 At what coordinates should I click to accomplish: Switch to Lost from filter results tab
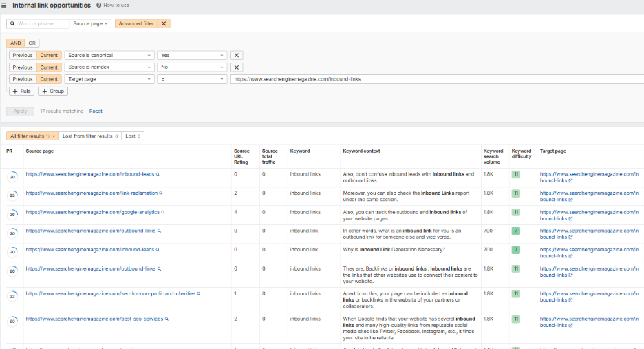point(89,136)
